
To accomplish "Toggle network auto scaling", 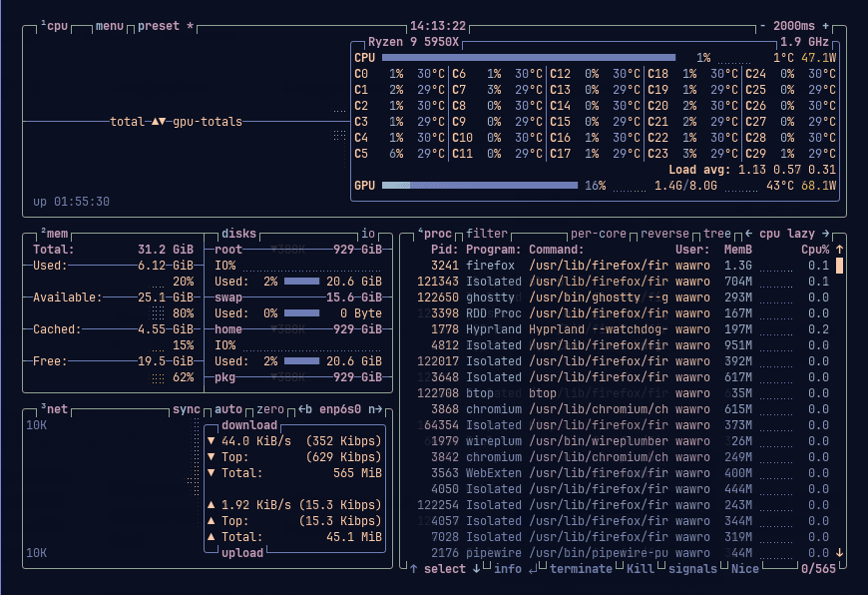I will point(228,409).
